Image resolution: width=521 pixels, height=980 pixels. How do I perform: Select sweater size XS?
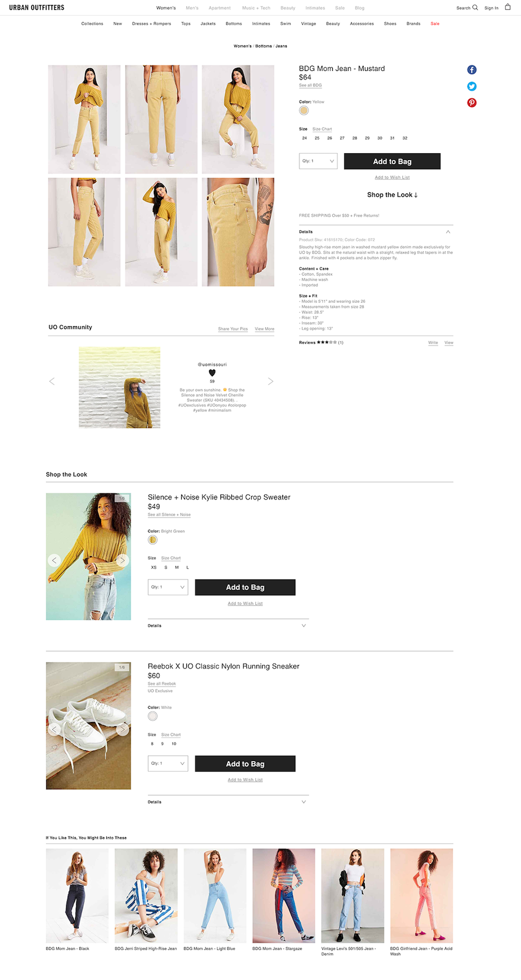pos(154,567)
